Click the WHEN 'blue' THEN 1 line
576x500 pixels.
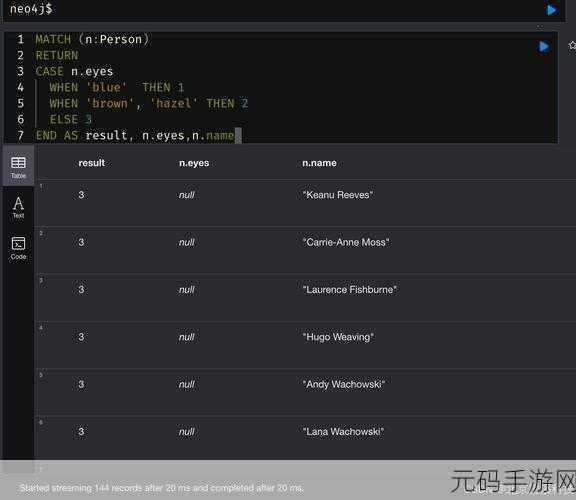pos(117,87)
